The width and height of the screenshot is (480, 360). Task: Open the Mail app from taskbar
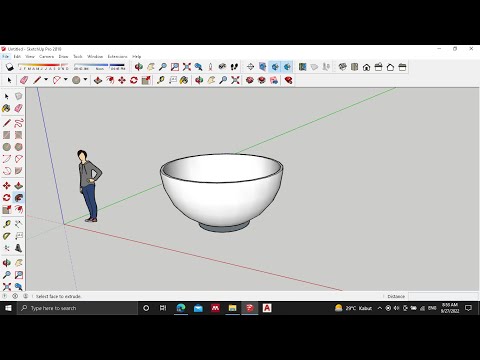(x=198, y=308)
